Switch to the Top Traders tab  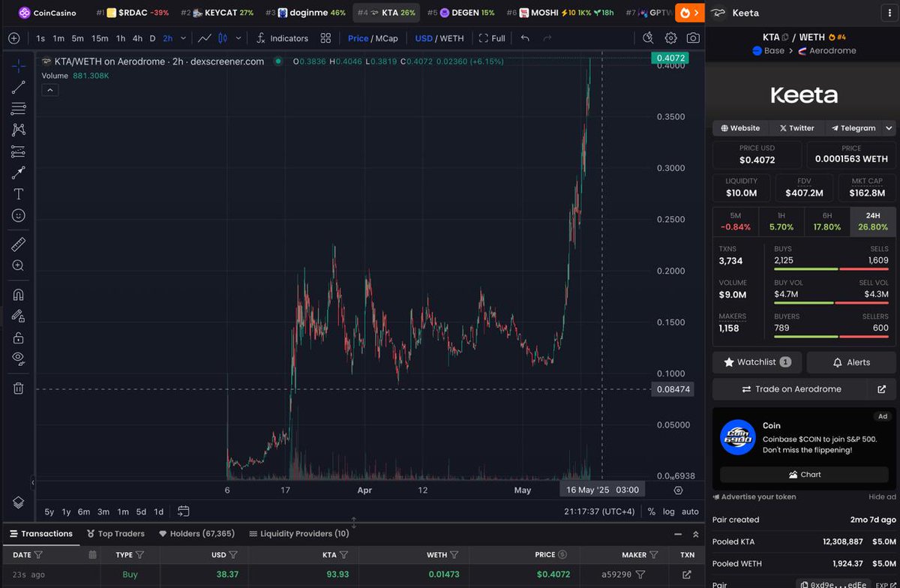pos(115,534)
